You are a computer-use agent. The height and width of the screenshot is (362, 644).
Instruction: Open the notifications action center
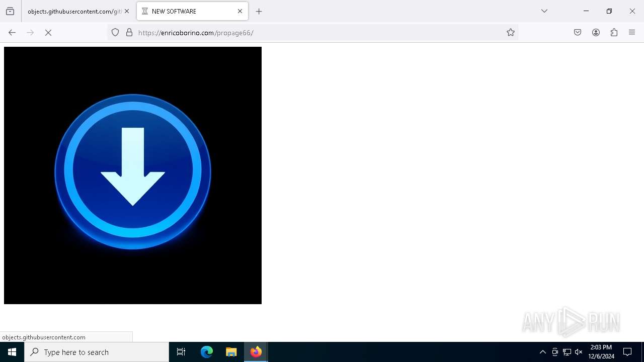627,352
